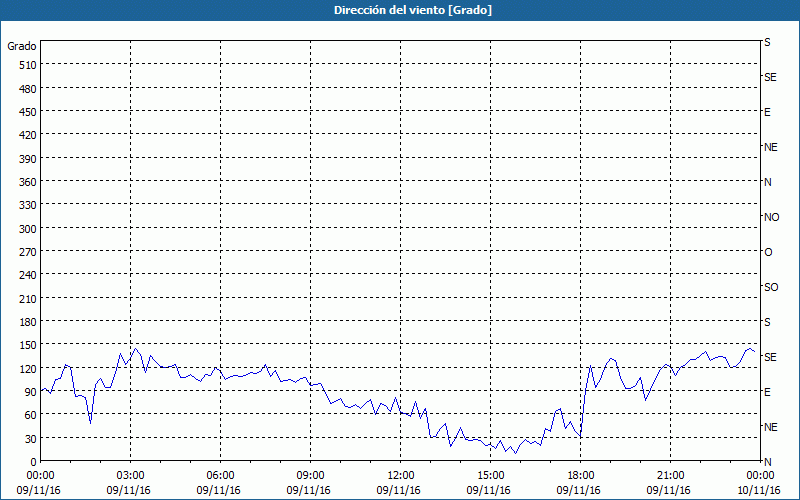Click the 00:00 label above 10/11/16
800x500 pixels.
pos(760,476)
